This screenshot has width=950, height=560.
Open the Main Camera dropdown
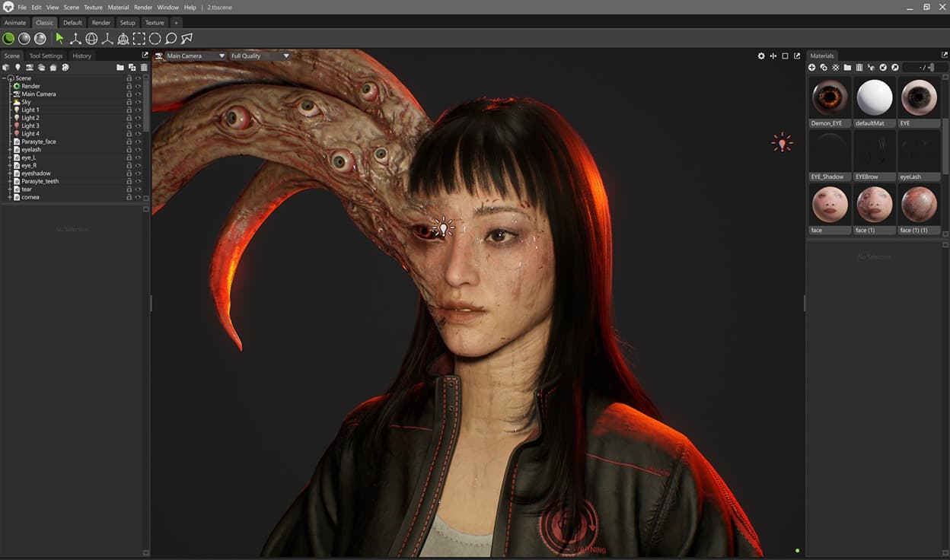(x=195, y=56)
